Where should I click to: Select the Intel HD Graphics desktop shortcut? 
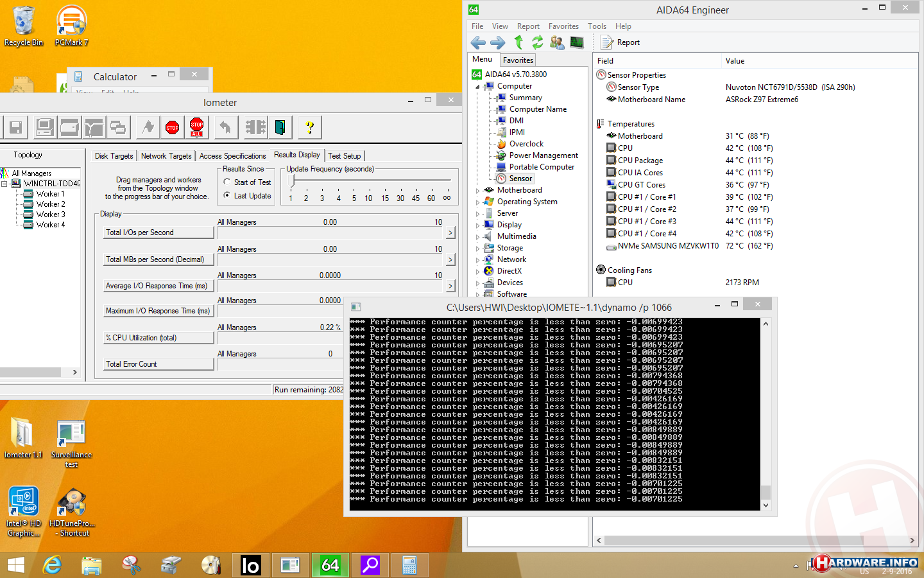pos(24,511)
